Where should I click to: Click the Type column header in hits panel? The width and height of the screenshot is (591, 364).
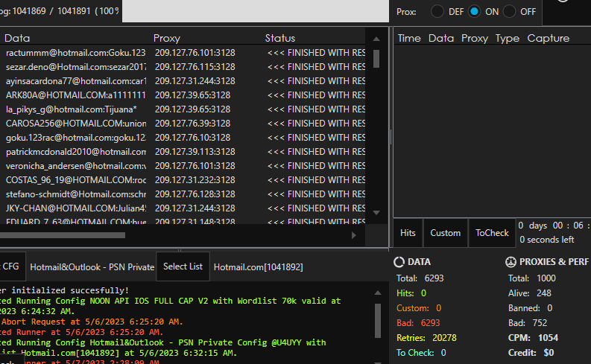tap(508, 38)
